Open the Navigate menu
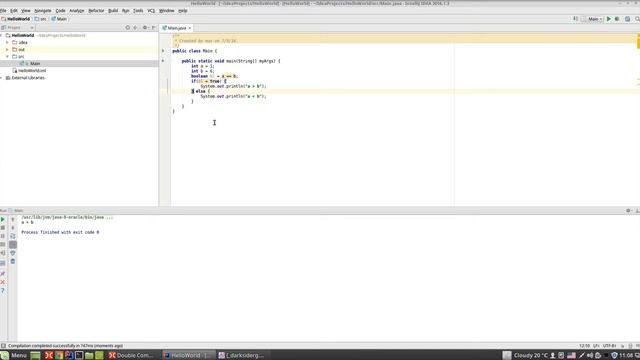The width and height of the screenshot is (640, 360). coord(42,11)
